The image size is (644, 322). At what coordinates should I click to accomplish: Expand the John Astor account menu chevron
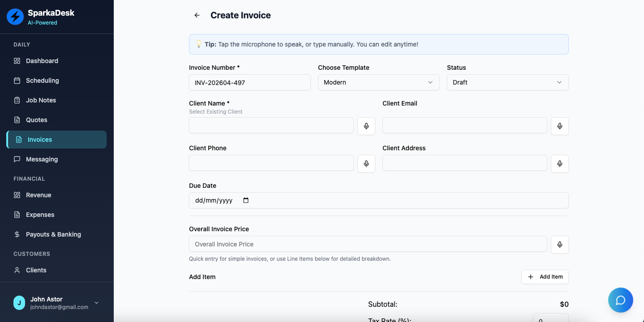(96, 303)
